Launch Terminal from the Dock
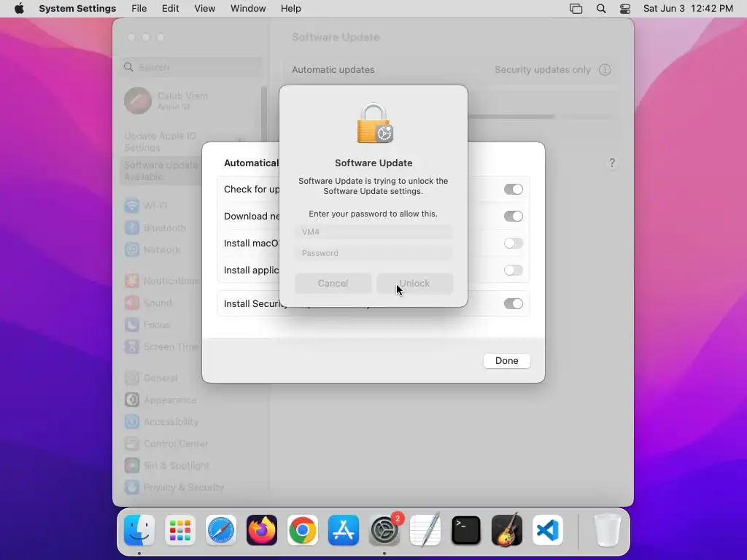This screenshot has width=747, height=560. point(466,530)
